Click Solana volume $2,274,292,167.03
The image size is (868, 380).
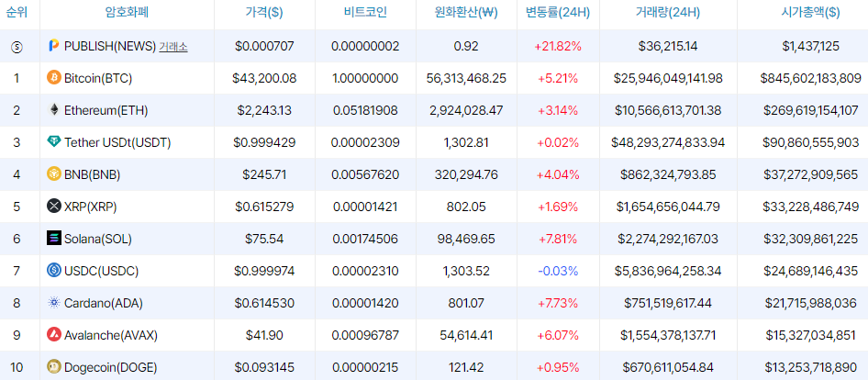(668, 240)
